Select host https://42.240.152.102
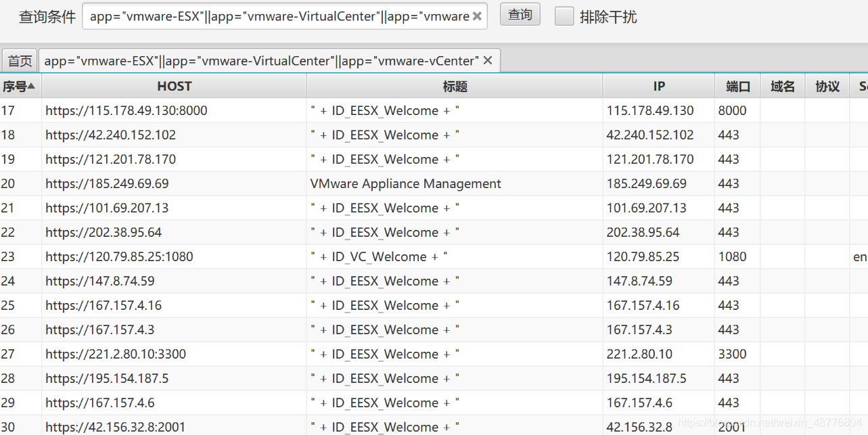Screen dimensions: 868x435 [x=110, y=135]
